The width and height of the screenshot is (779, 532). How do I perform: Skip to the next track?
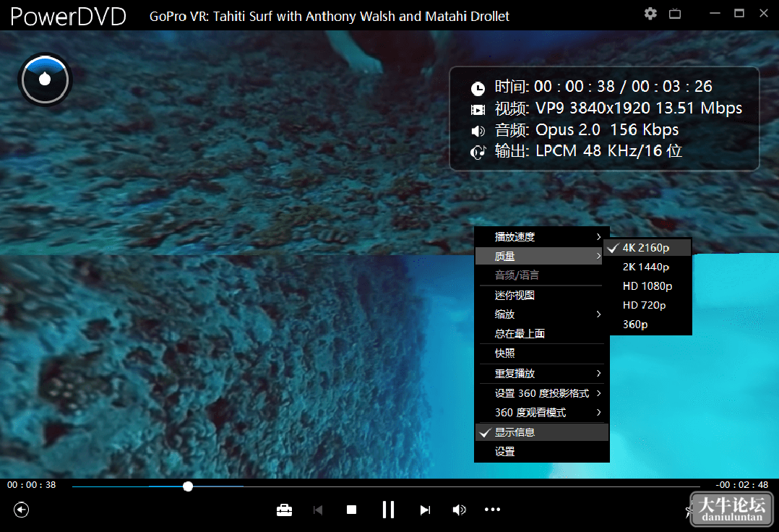click(425, 510)
